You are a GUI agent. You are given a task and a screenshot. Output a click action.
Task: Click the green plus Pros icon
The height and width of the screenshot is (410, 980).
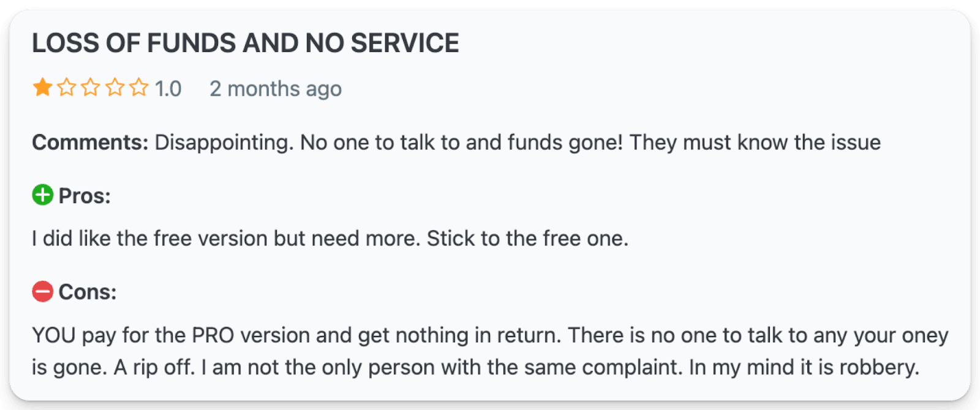[43, 196]
